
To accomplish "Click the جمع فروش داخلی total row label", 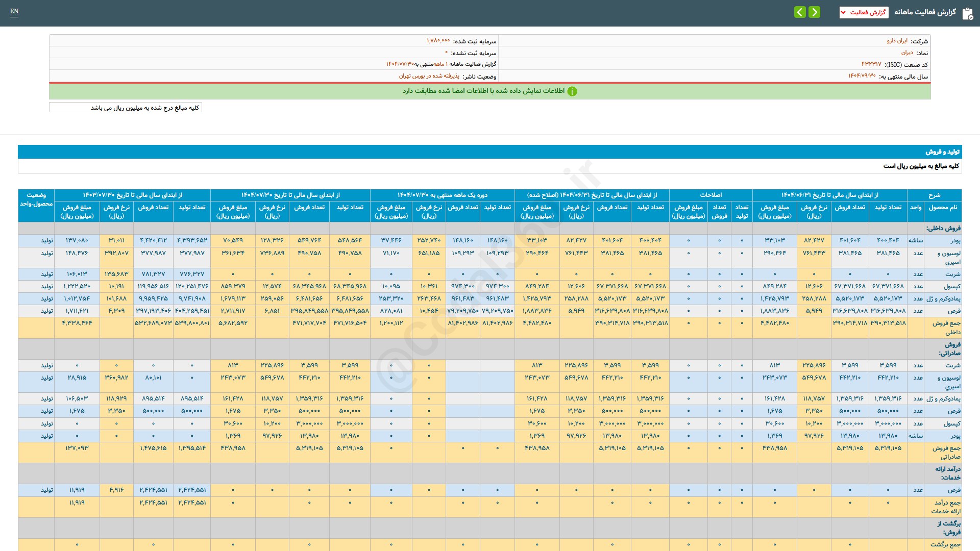I will click(x=946, y=328).
